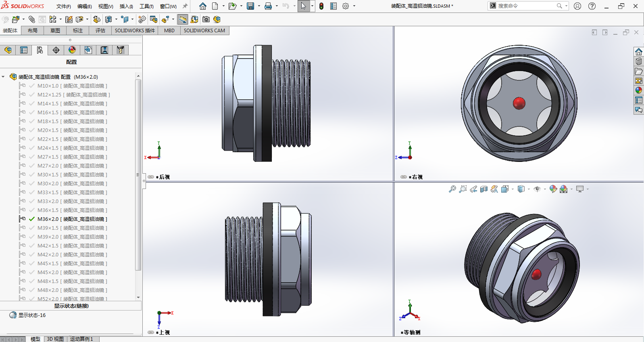Open the SOLIDWORKS CAM ribbon tab
Image resolution: width=644 pixels, height=342 pixels.
[x=204, y=31]
